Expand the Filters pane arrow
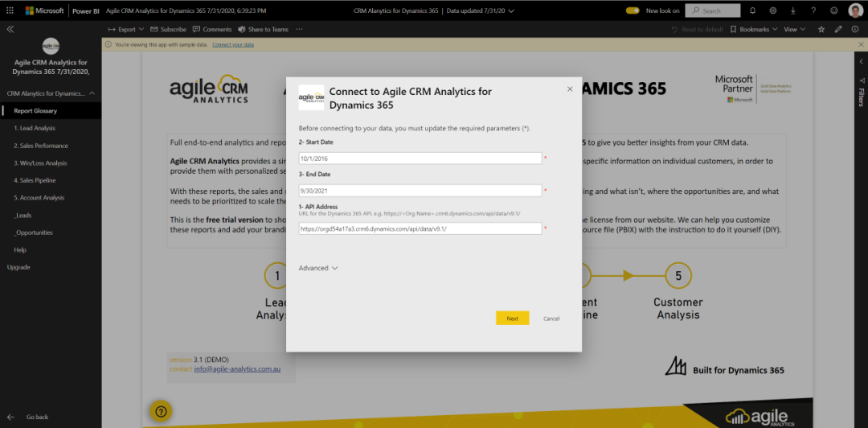868x428 pixels. tap(862, 61)
